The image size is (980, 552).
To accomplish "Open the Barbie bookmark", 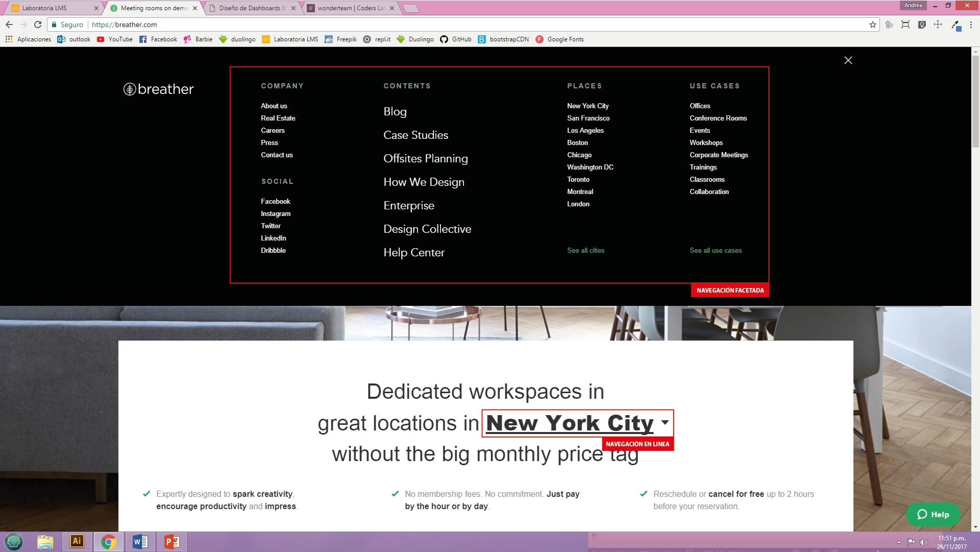I will (198, 39).
